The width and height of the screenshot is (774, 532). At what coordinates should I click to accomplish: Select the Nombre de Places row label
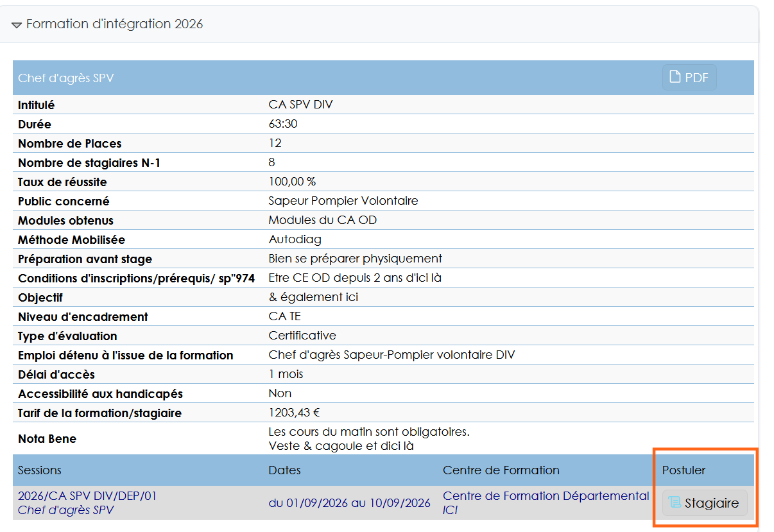coord(69,144)
